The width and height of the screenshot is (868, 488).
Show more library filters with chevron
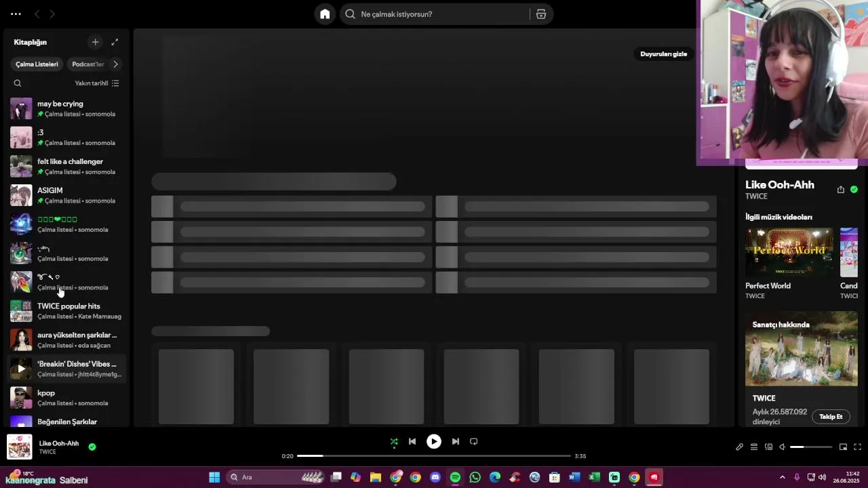click(115, 64)
